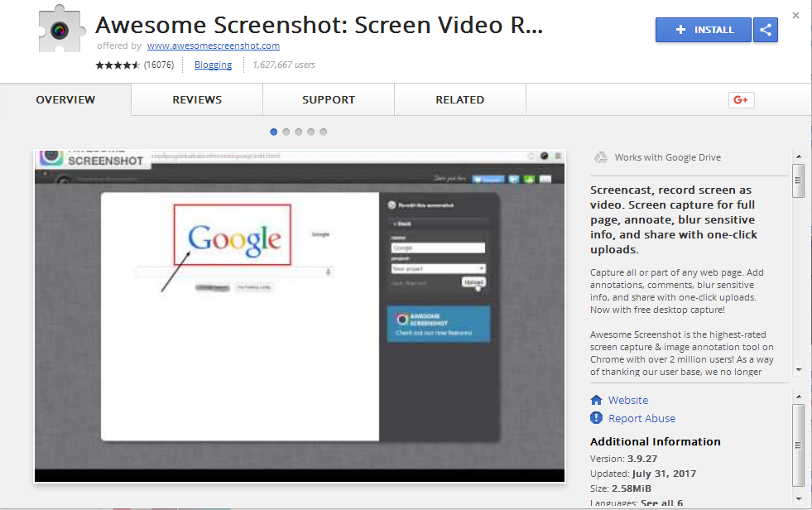Click the Updated: July 31, 2017 text
This screenshot has width=812, height=510.
[643, 474]
